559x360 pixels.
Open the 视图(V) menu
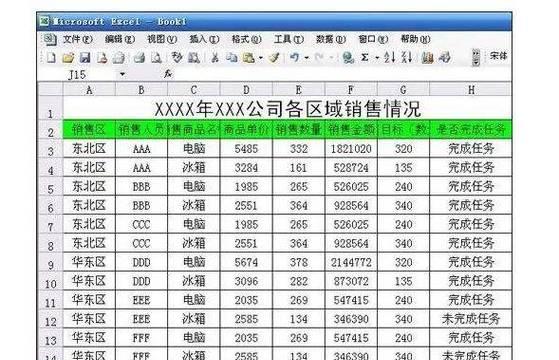point(162,39)
